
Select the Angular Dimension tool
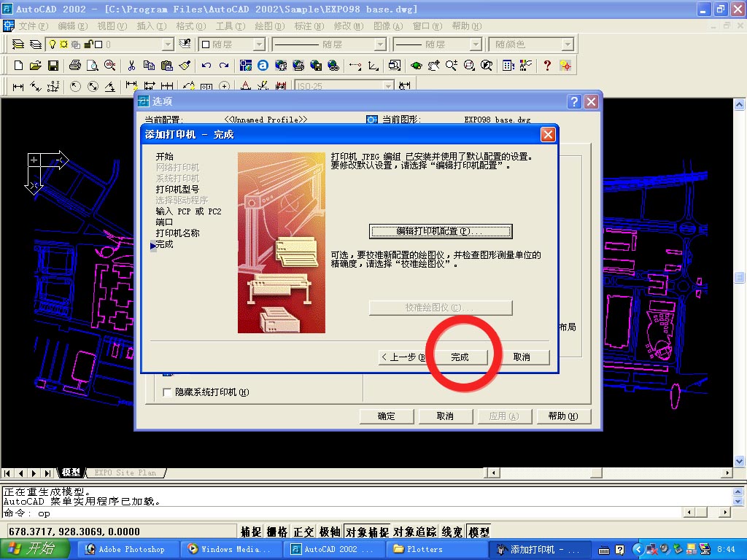(110, 87)
